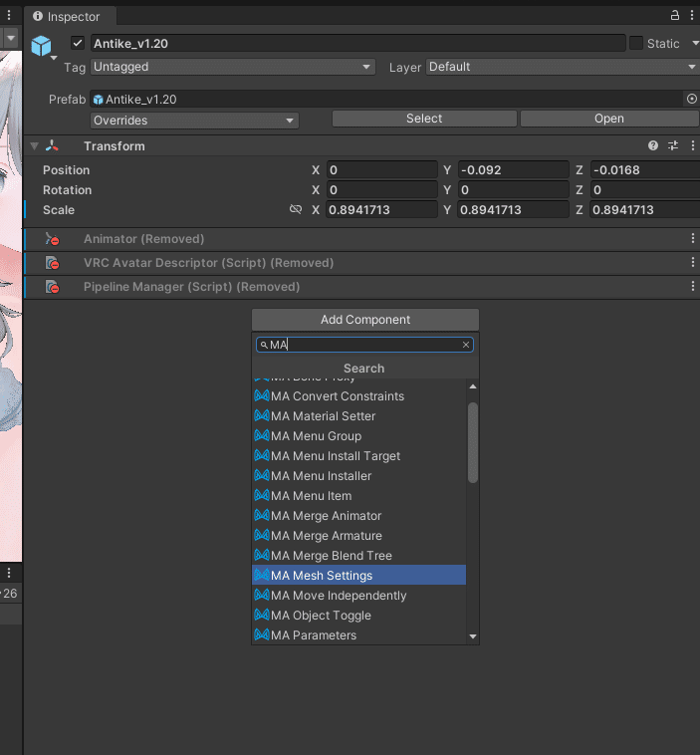Screen dimensions: 700x755
Task: Open the Animator (Removed) three-dot menu
Action: 693,239
